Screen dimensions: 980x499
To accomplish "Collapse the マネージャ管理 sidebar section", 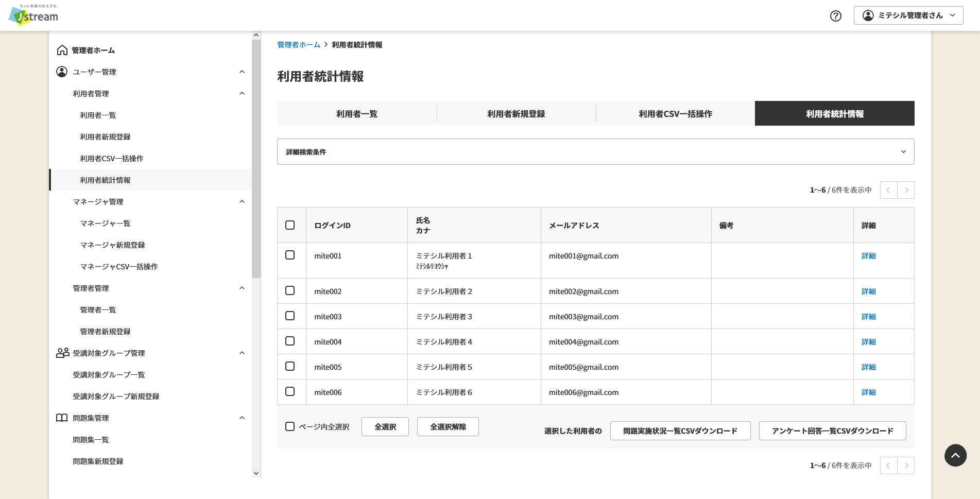I will pos(242,201).
